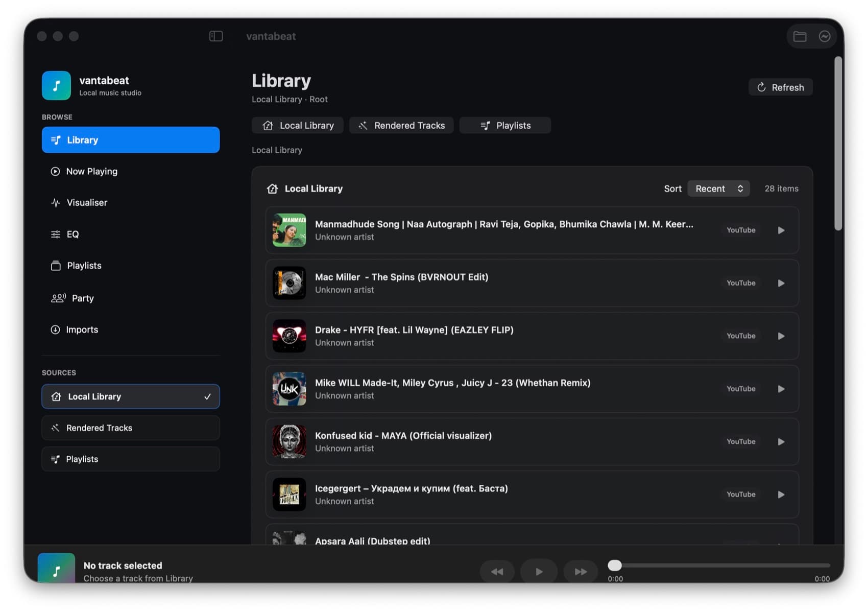
Task: Select Rendered Tracks source in sidebar
Action: click(131, 428)
